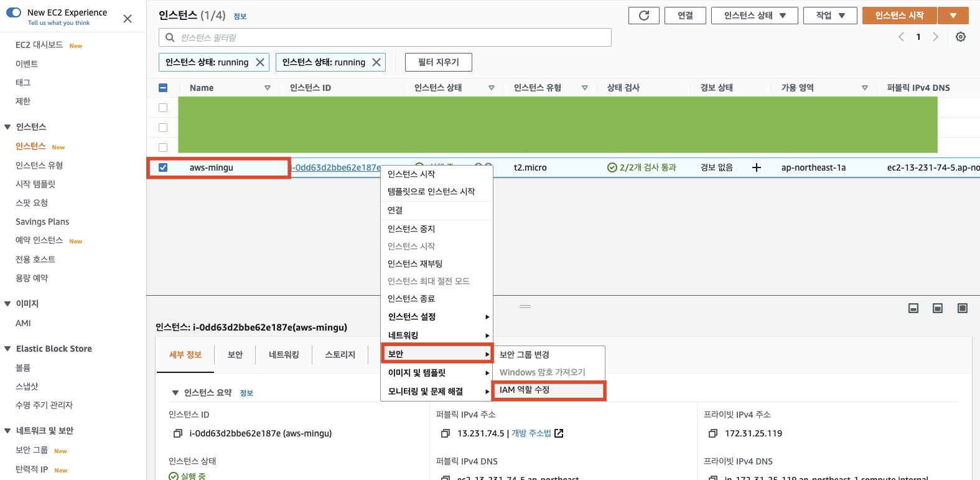Add alarm plus icon for aws-mingu

[757, 167]
